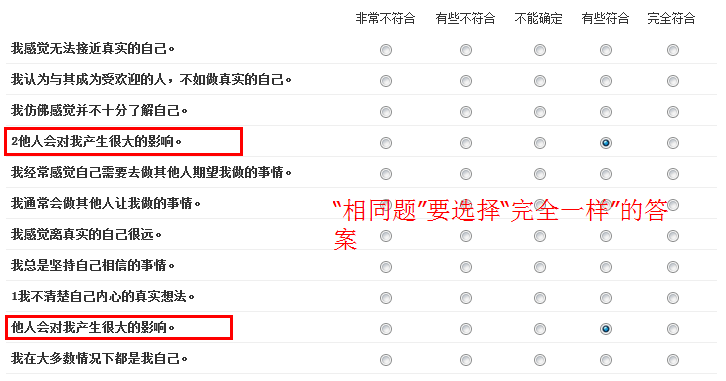The width and height of the screenshot is (726, 381).
Task: Select 非常不符合 for 我感觉无法接近真实的自己
Action: [x=386, y=50]
